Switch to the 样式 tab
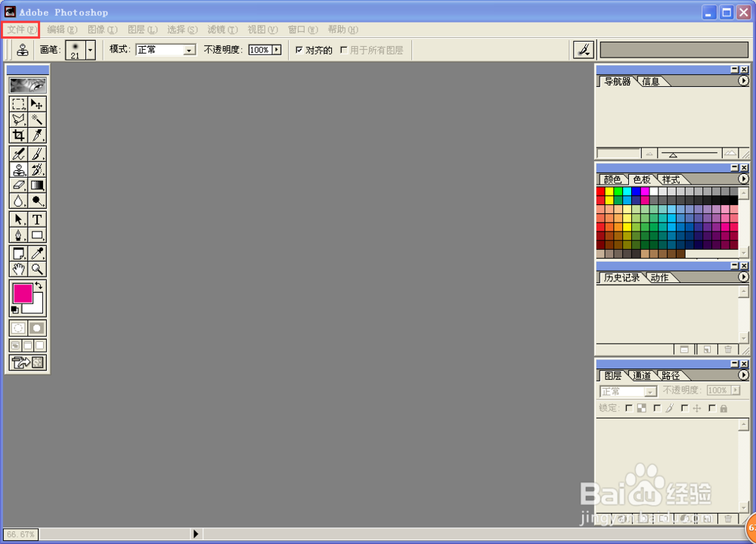This screenshot has height=544, width=756. 671,179
